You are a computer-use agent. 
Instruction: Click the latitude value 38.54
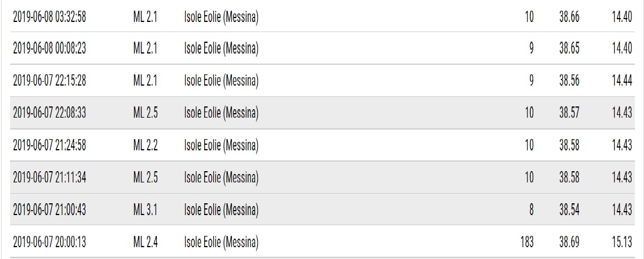(x=569, y=210)
